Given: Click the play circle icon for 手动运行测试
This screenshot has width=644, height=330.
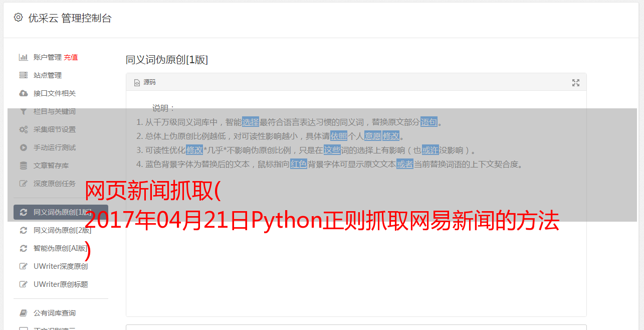Looking at the screenshot, I should tap(23, 147).
